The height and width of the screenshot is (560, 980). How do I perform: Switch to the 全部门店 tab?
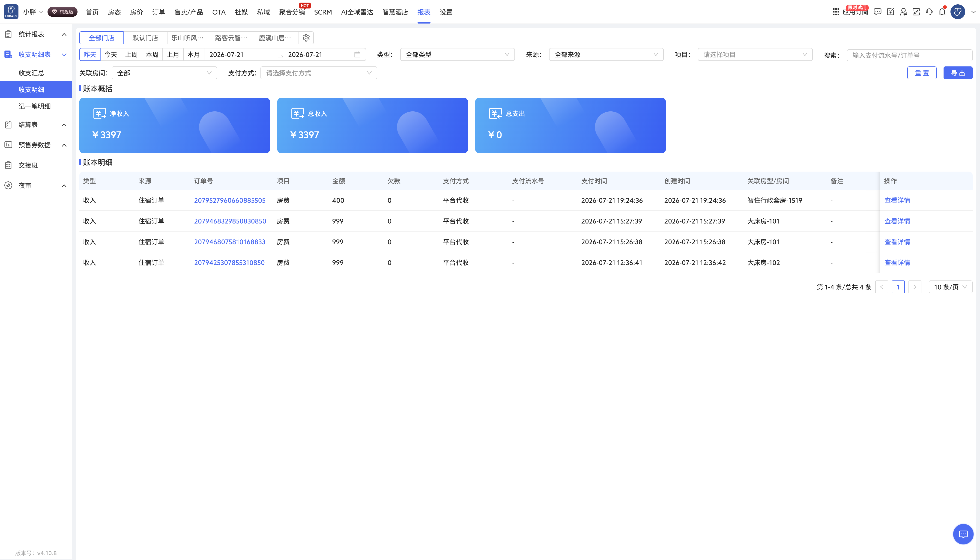[x=102, y=38]
